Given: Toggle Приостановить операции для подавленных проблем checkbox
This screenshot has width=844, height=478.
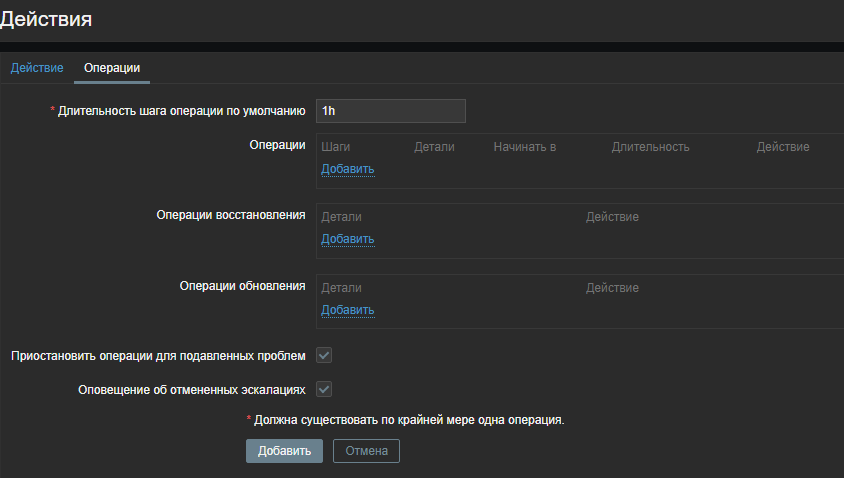Looking at the screenshot, I should pos(324,355).
